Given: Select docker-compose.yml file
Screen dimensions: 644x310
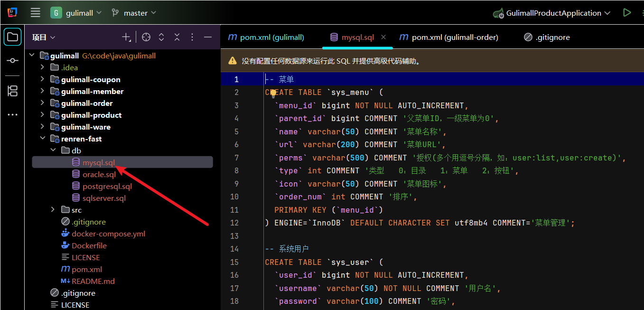Looking at the screenshot, I should [x=109, y=234].
